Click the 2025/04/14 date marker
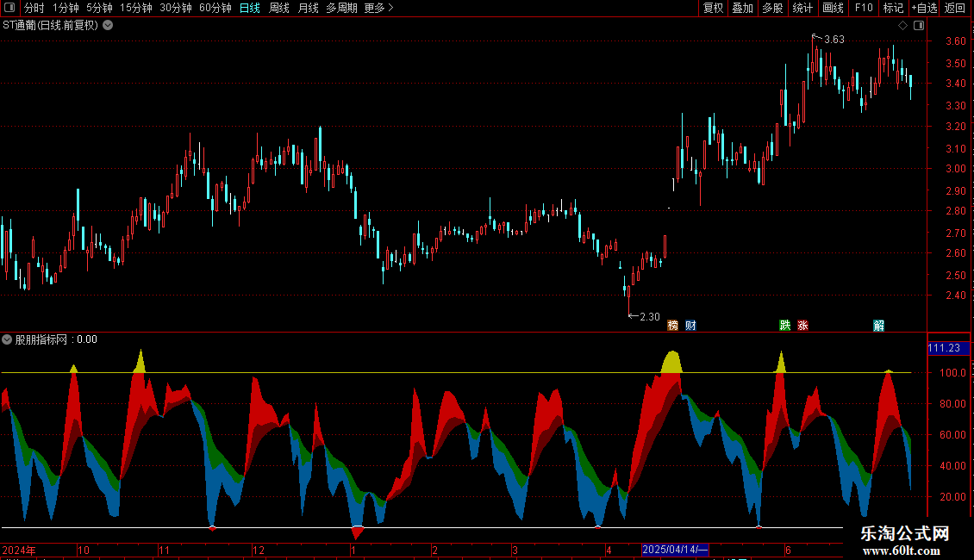Screen dimensions: 974x560 [675, 550]
